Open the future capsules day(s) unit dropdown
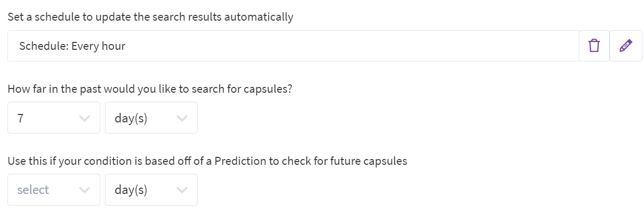The image size is (644, 212). tap(143, 190)
